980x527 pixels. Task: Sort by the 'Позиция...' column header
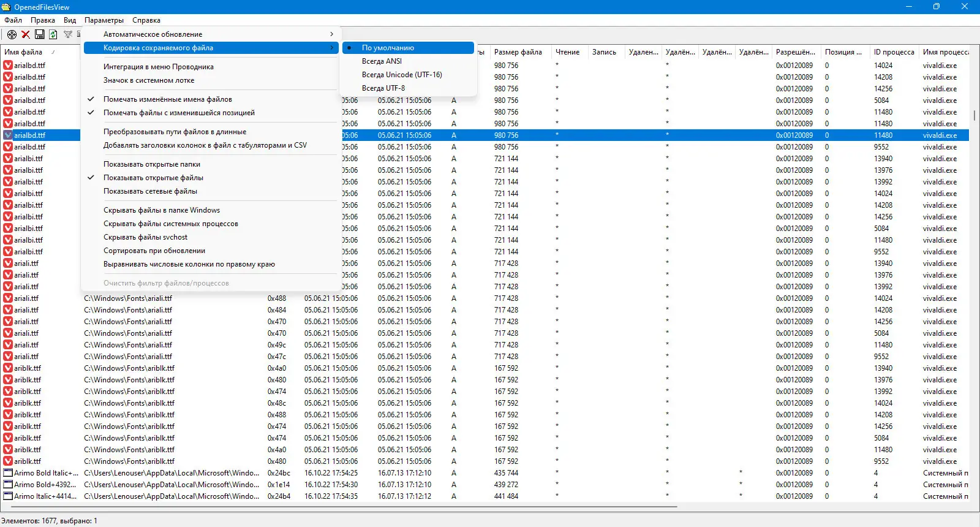click(x=845, y=52)
